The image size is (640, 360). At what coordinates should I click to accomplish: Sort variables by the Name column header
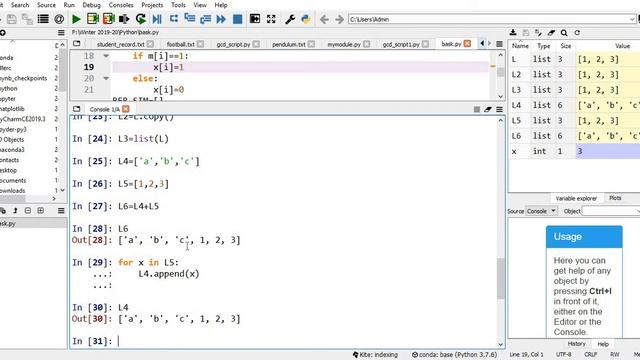pos(520,46)
